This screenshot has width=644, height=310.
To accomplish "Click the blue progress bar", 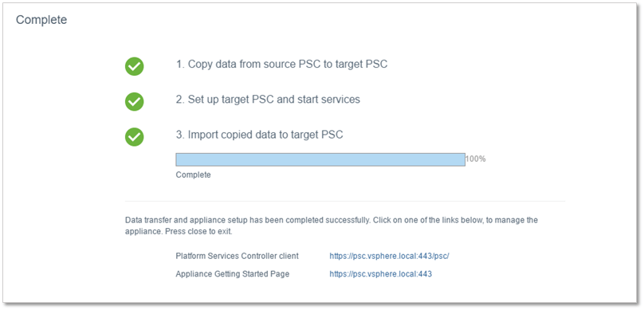I will point(320,159).
